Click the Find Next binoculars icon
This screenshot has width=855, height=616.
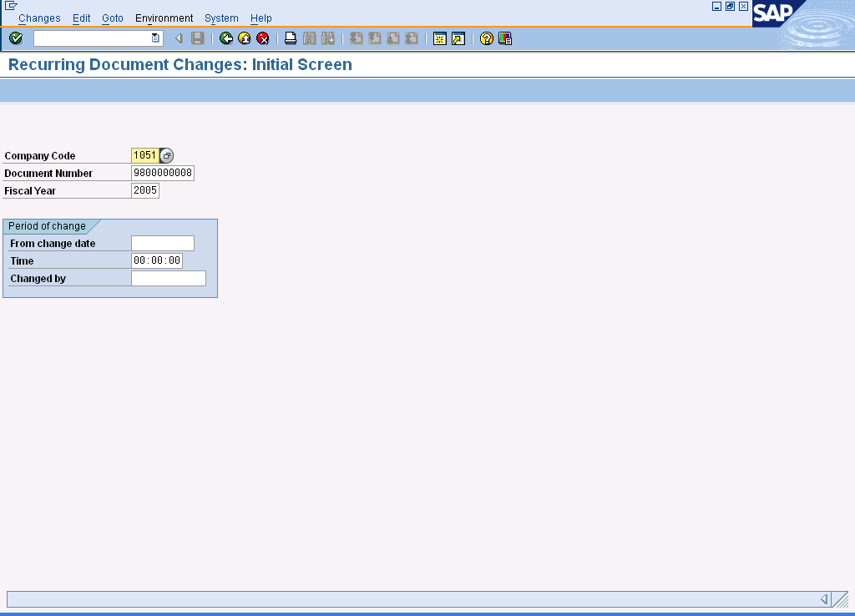[x=327, y=38]
